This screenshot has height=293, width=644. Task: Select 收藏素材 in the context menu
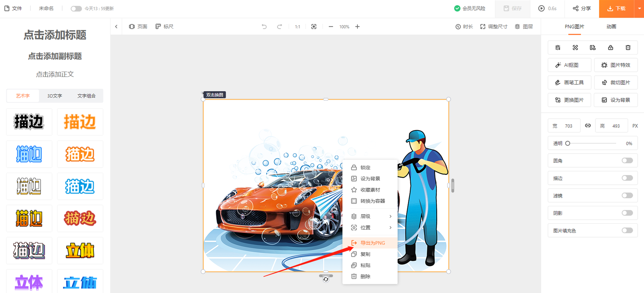370,190
